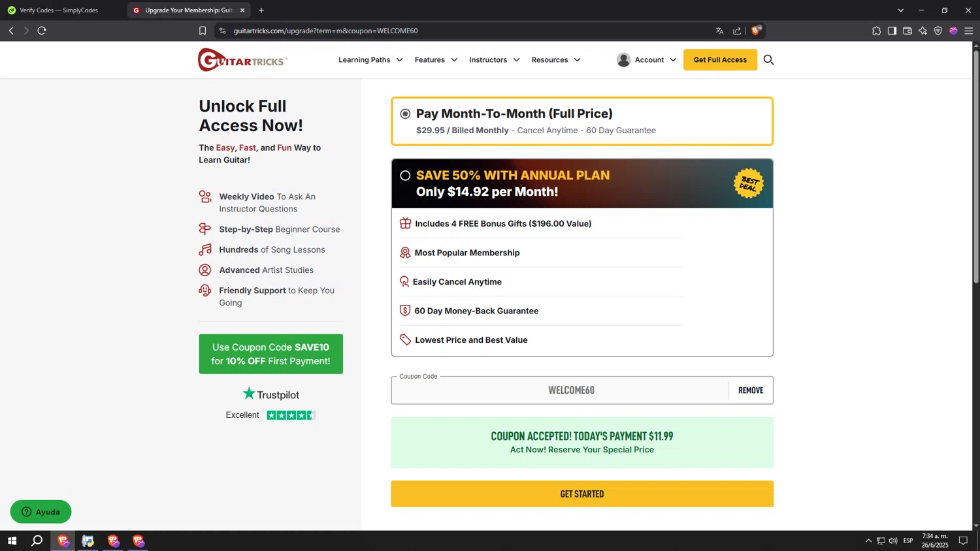Click the Account avatar icon
980x551 pixels.
(x=623, y=60)
